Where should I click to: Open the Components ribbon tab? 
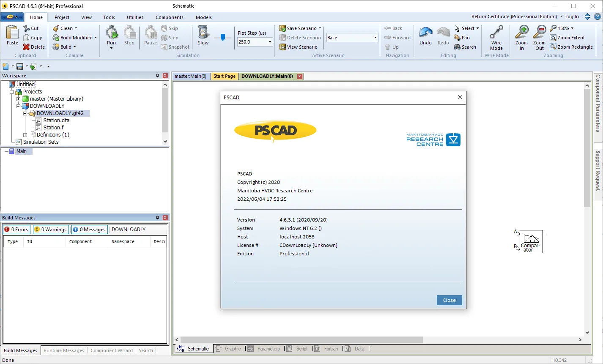(x=170, y=17)
